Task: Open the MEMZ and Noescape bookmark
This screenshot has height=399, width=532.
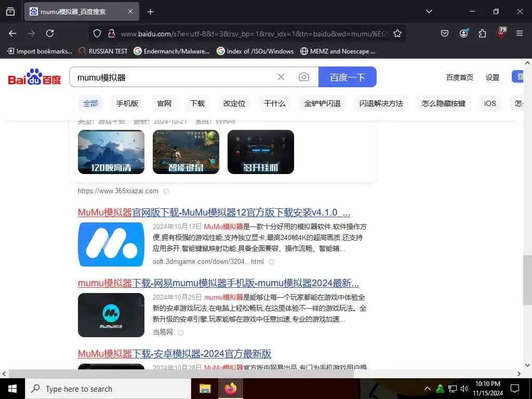Action: (338, 51)
